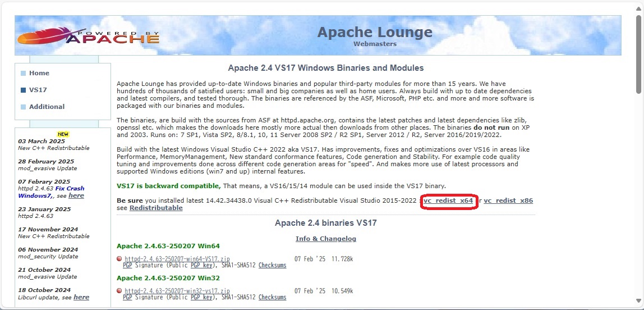Viewport: 644px width, 310px height.
Task: Click the yellow NEW badge in news sidebar
Action: click(x=63, y=134)
